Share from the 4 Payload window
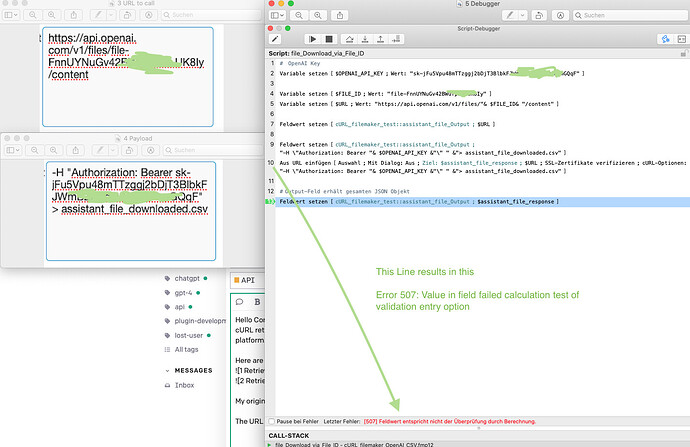 coord(76,150)
